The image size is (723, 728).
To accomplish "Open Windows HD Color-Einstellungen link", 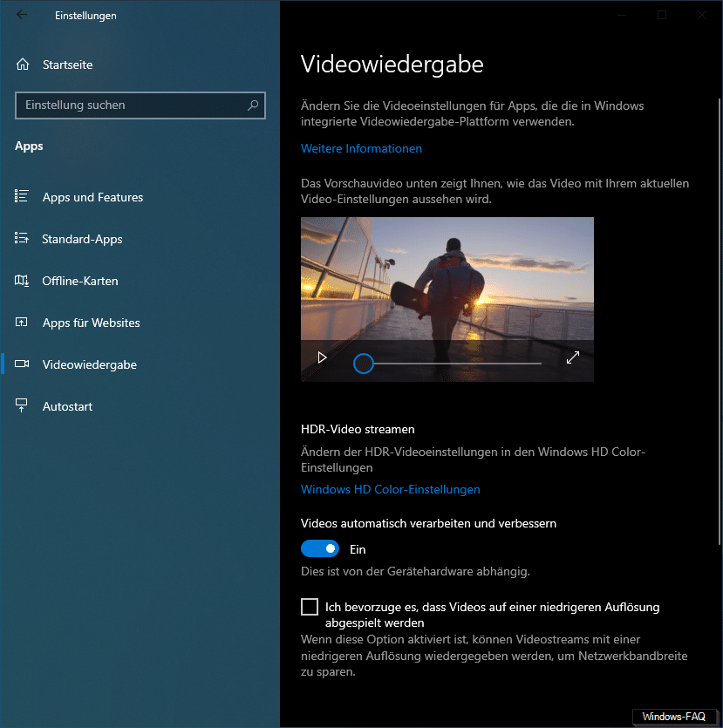I will 391,489.
